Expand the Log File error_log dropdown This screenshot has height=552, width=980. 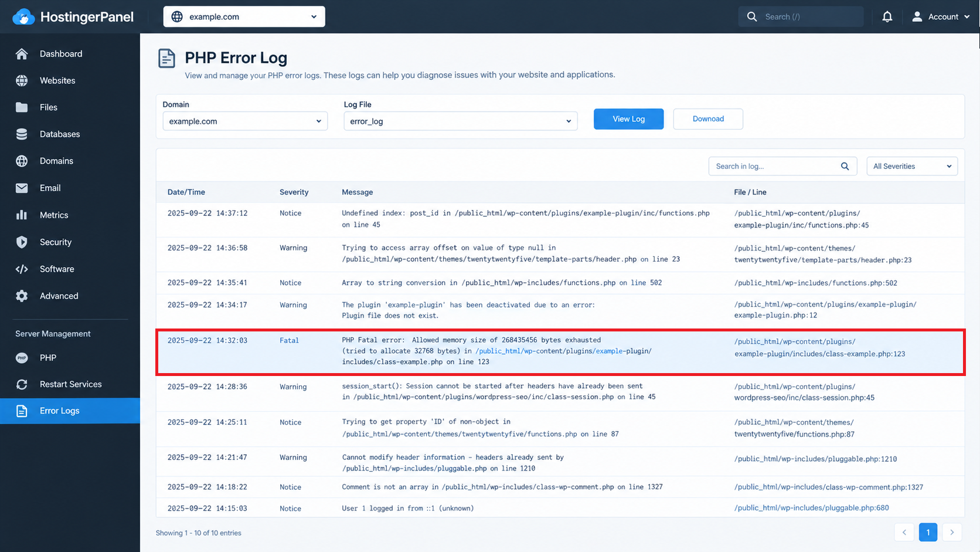(461, 121)
